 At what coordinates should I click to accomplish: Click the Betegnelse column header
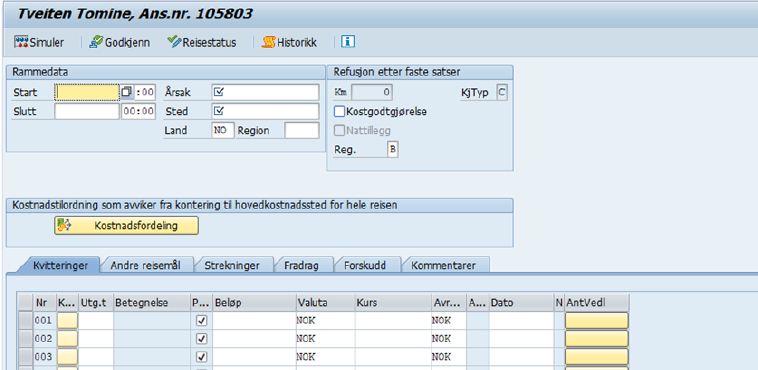click(x=152, y=303)
